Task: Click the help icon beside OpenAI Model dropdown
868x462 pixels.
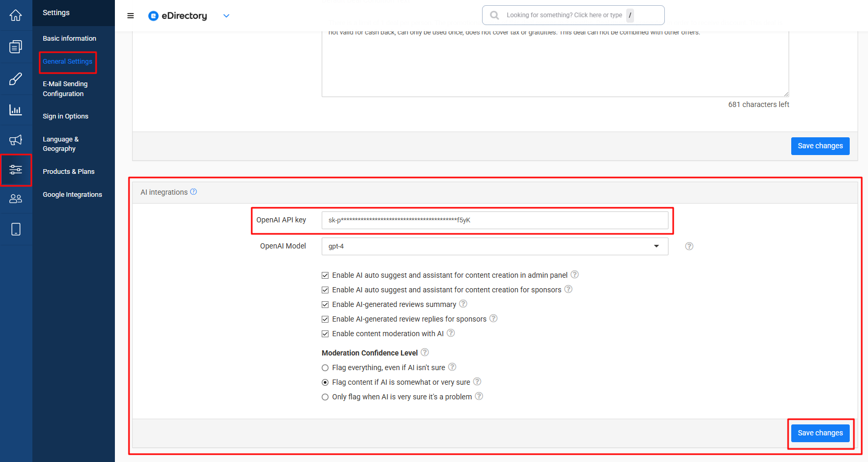Action: [x=689, y=246]
